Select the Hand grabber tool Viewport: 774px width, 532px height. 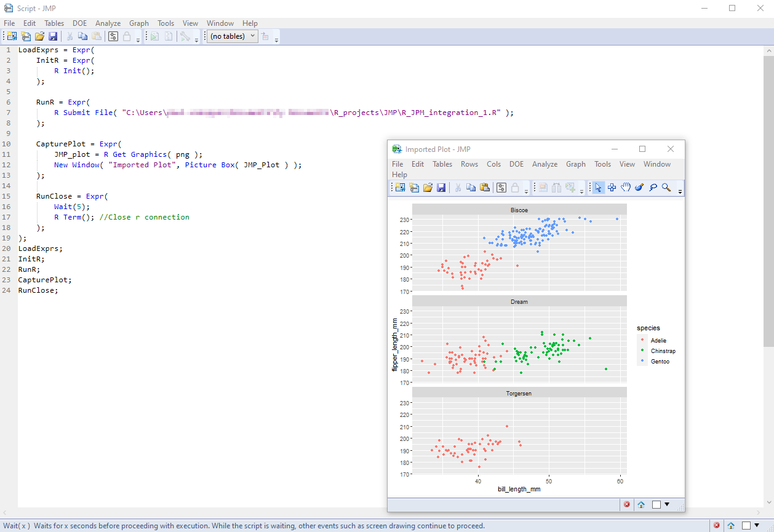626,188
